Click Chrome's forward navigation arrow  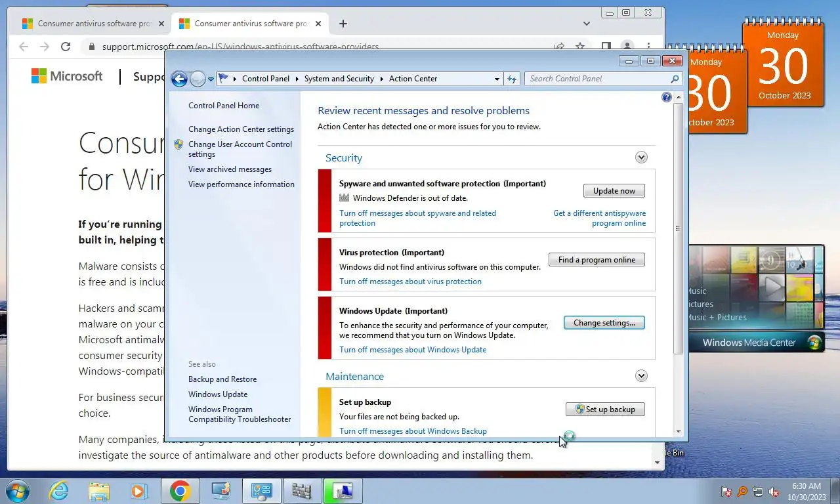(45, 47)
